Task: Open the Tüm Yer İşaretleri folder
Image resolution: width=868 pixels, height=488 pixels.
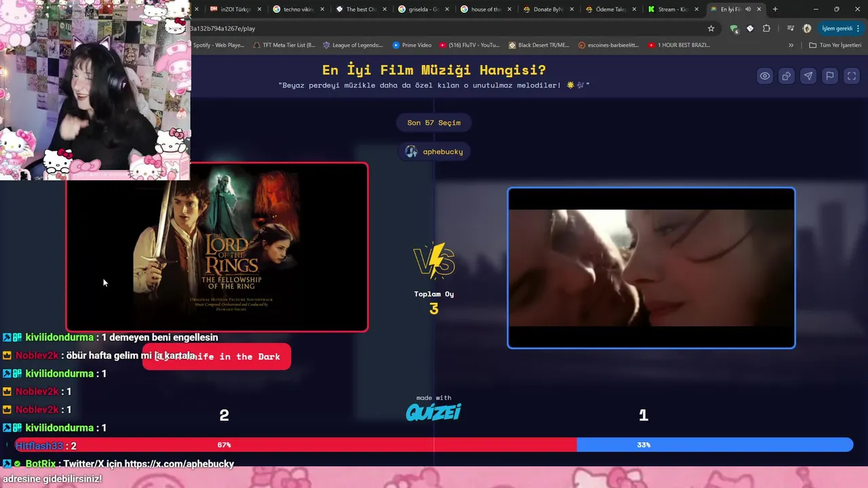Action: [x=835, y=45]
